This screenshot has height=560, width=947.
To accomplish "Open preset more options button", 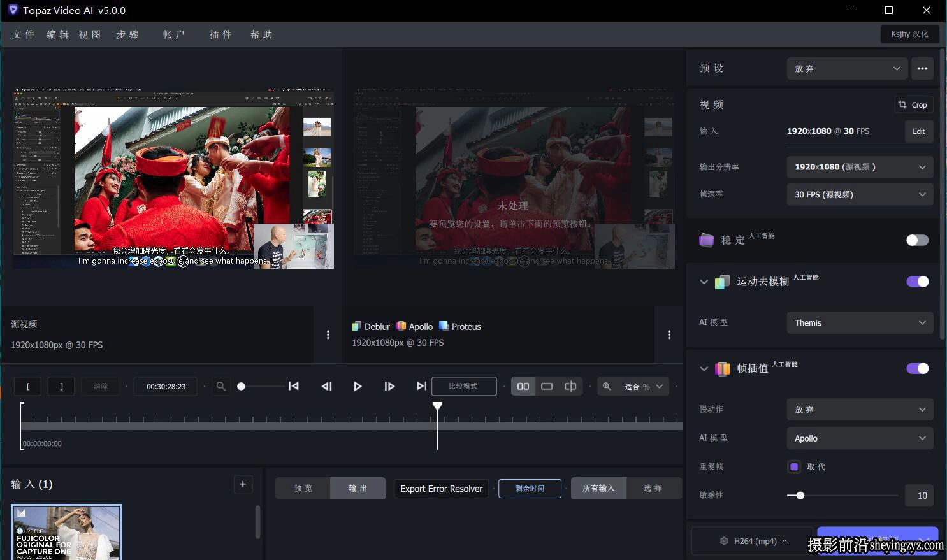I will 922,68.
